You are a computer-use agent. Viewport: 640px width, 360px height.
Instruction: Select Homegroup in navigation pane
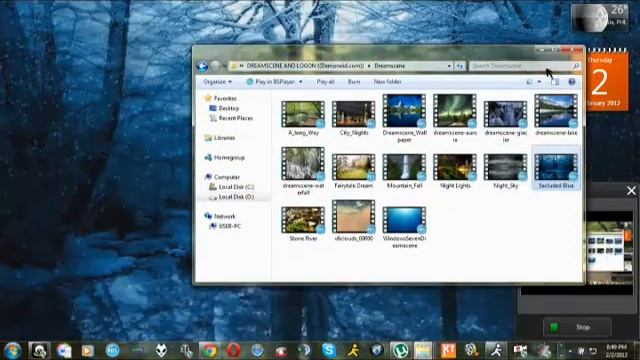(x=224, y=158)
